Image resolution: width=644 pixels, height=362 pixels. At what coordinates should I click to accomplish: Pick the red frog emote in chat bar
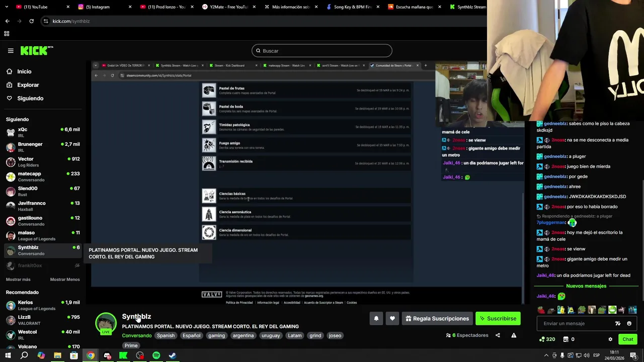point(541,310)
